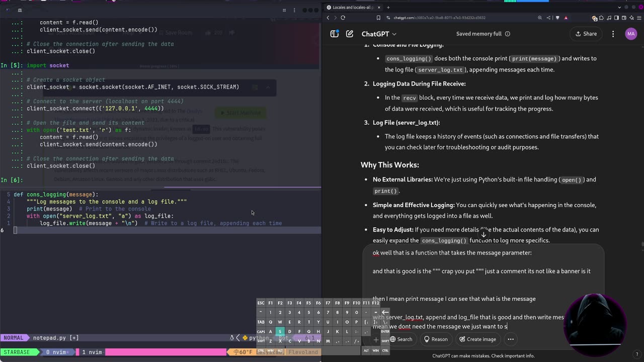
Task: Select the '1 nvim' tmux window
Action: click(92, 352)
